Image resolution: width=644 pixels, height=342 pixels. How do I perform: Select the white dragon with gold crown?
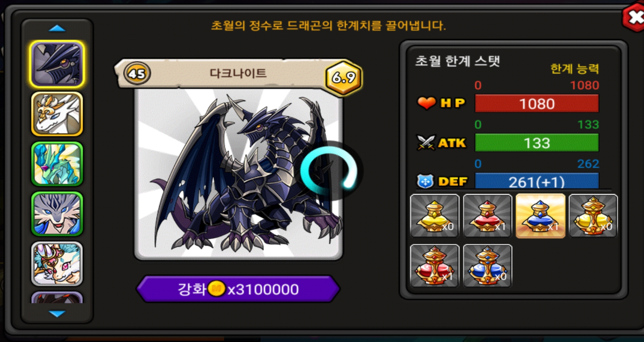click(x=57, y=114)
